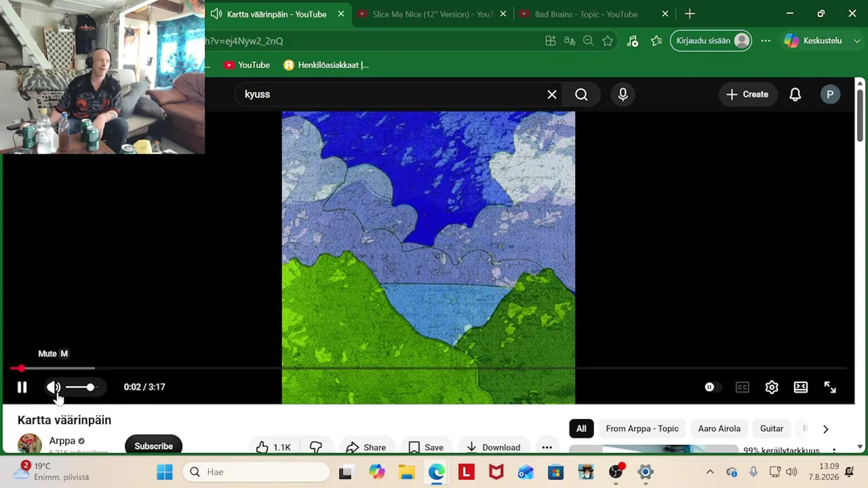
Task: Click the Share button below the video
Action: pos(366,447)
